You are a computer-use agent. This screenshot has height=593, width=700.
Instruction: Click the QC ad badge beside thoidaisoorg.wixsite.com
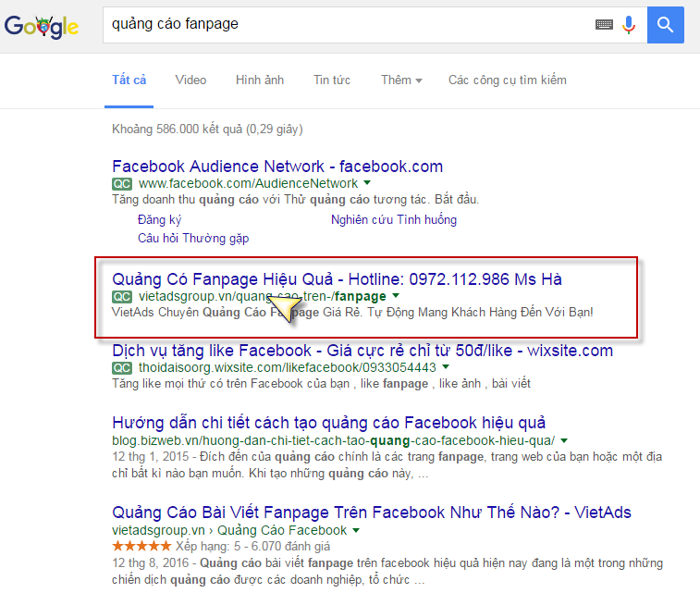pyautogui.click(x=122, y=368)
